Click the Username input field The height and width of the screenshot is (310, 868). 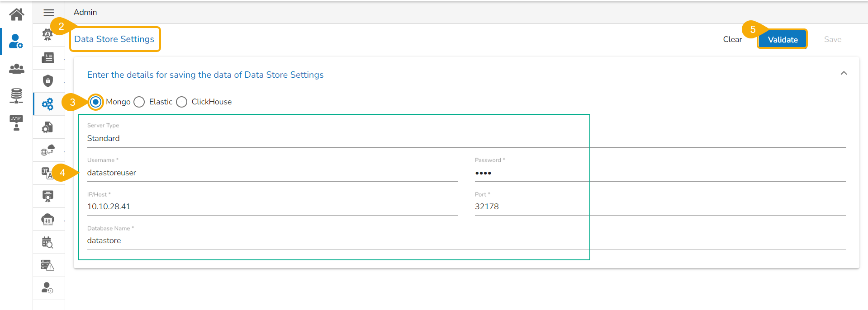coord(271,173)
